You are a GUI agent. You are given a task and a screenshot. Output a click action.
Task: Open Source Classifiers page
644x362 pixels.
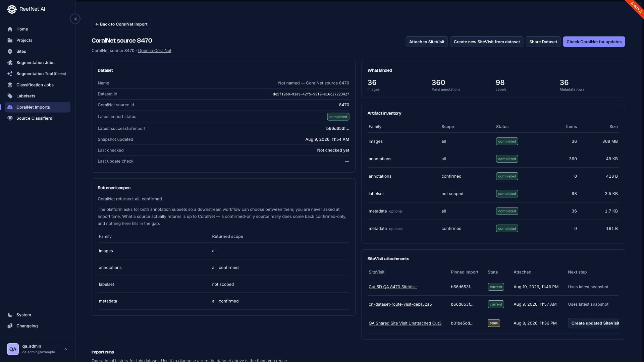[38, 118]
